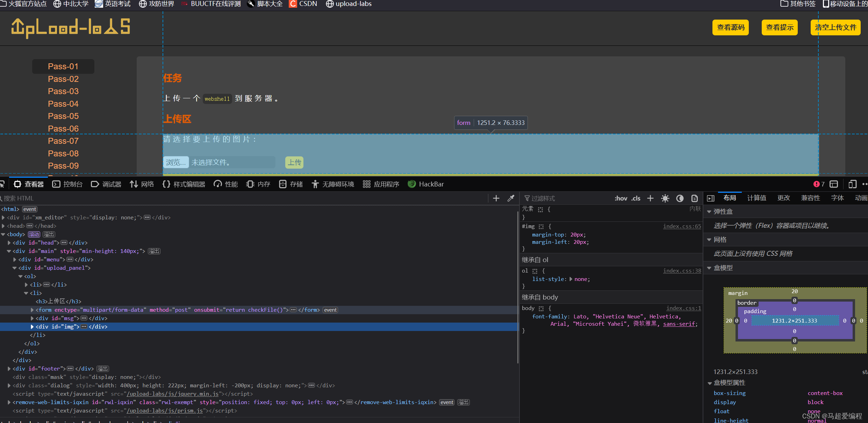Toggle the .cls class editor

point(636,198)
